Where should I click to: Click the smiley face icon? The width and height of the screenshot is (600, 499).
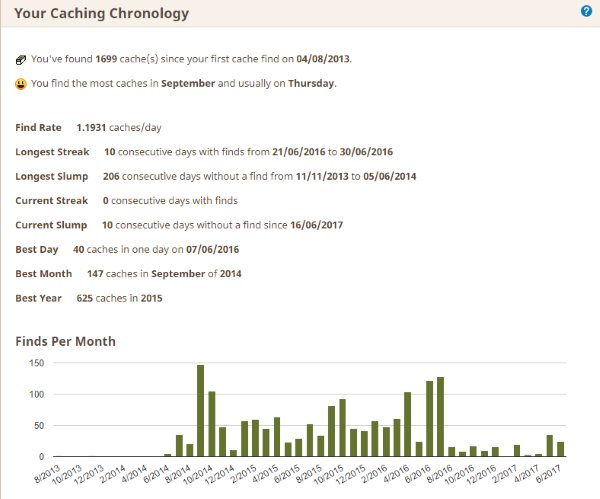[21, 84]
